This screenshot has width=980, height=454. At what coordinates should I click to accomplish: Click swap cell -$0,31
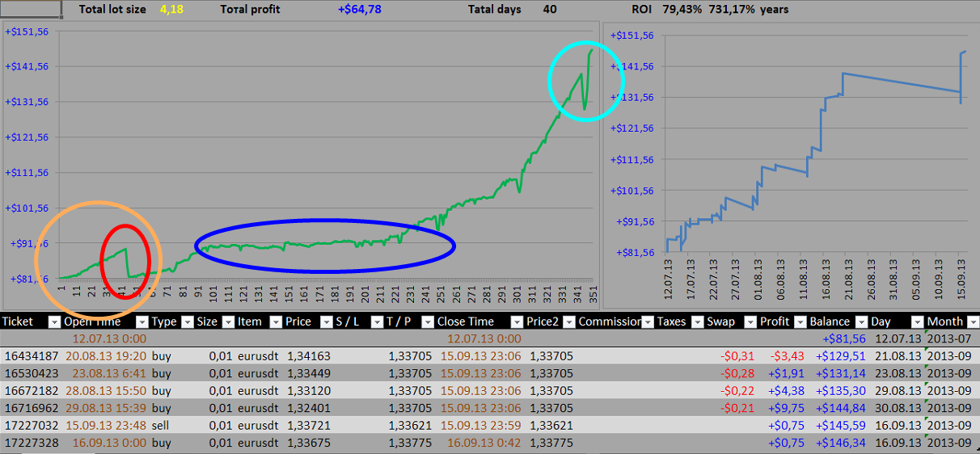click(x=737, y=355)
